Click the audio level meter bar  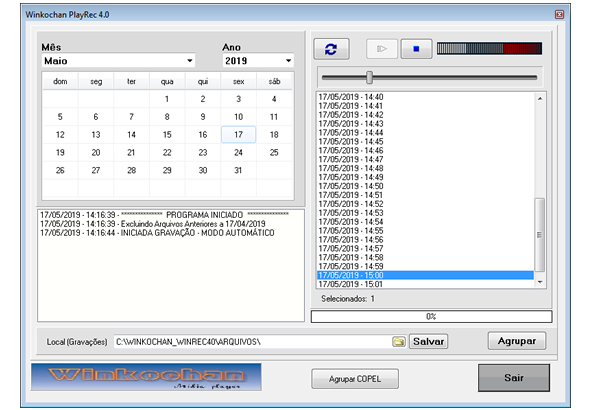pyautogui.click(x=489, y=49)
